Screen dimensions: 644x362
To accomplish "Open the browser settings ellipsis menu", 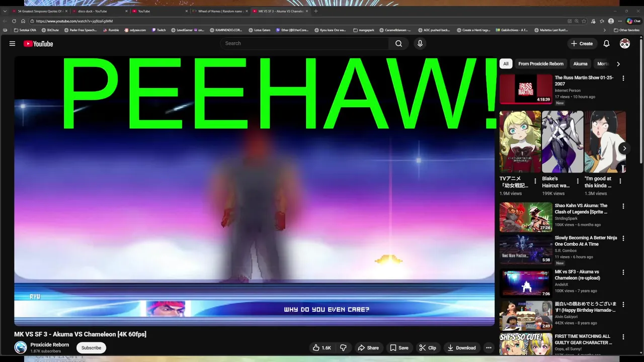I will tap(619, 21).
